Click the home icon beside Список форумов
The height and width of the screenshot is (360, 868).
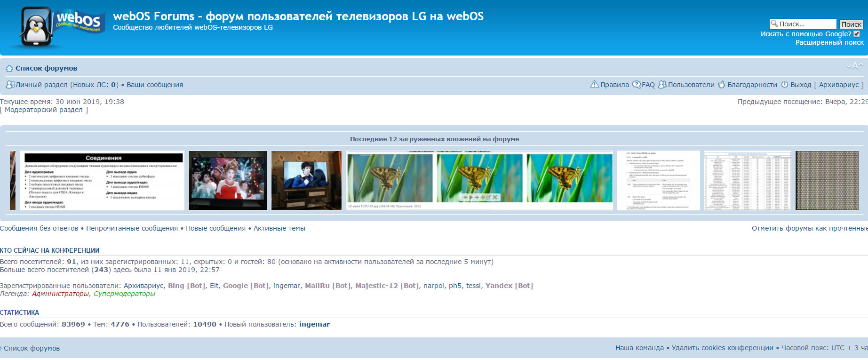[x=9, y=69]
